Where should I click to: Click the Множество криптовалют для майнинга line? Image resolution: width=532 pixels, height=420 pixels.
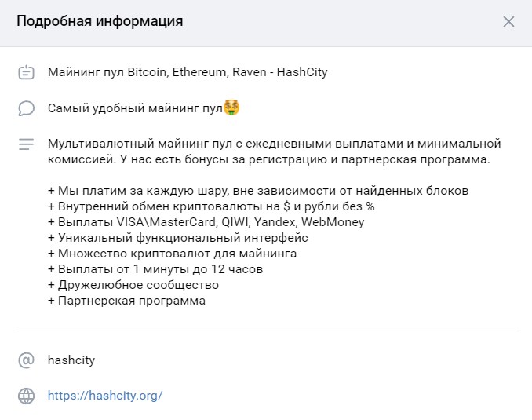[173, 254]
